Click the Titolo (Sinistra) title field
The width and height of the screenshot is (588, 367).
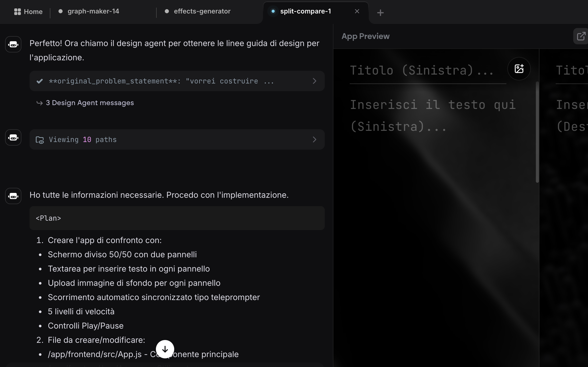pyautogui.click(x=422, y=70)
